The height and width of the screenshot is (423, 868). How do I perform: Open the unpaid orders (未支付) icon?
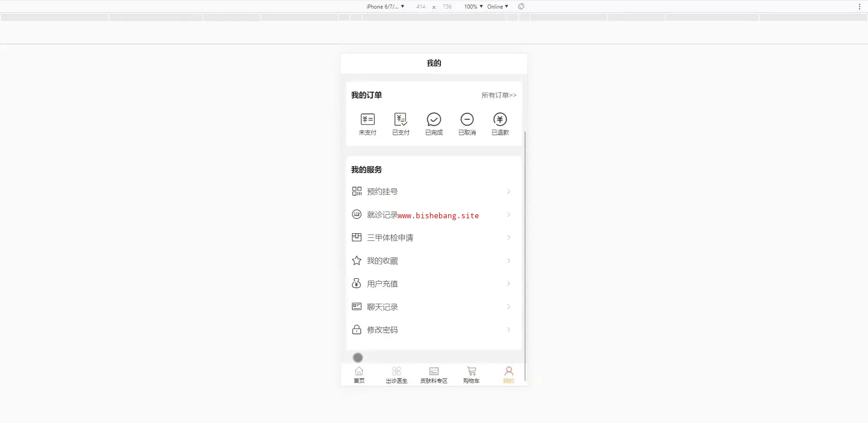(368, 119)
